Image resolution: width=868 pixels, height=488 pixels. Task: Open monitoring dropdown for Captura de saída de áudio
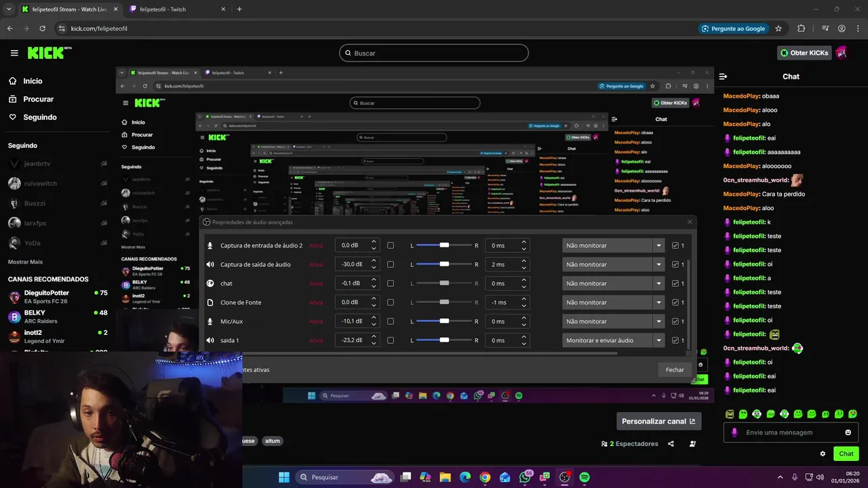tap(613, 264)
